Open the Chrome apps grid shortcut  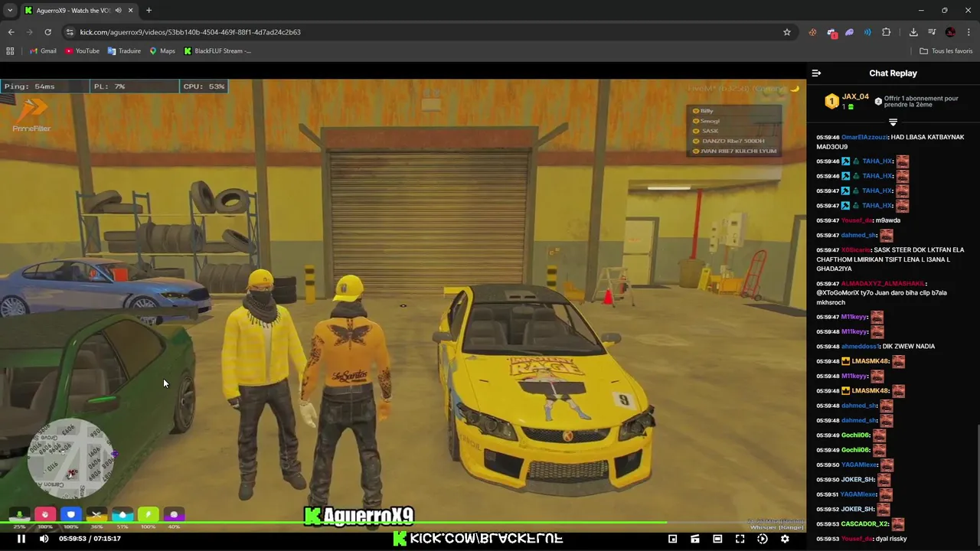tap(10, 51)
